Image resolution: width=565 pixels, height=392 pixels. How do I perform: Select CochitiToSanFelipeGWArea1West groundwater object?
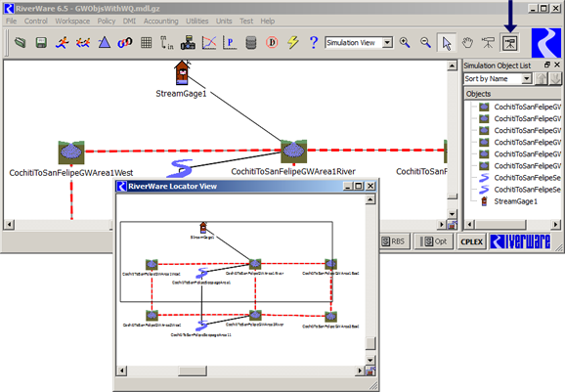(71, 152)
